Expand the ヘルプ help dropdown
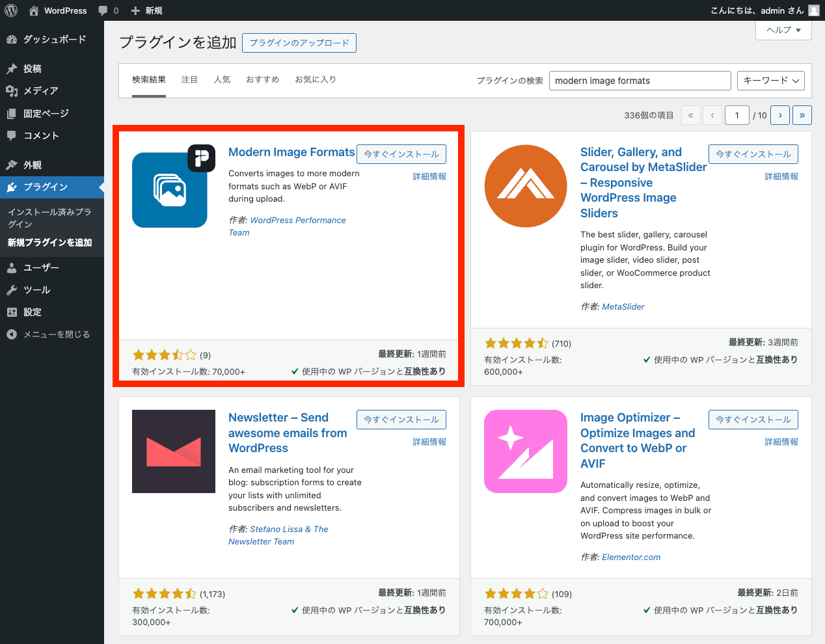 (x=784, y=30)
